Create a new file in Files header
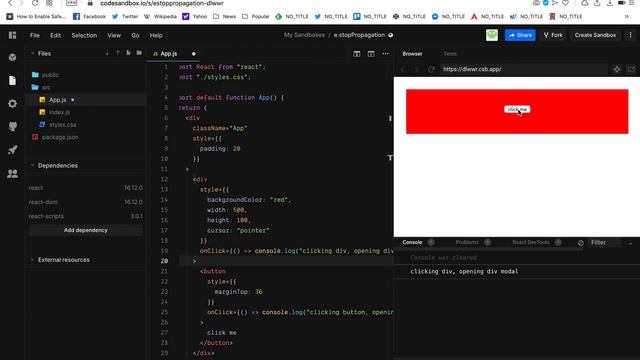 [x=128, y=53]
